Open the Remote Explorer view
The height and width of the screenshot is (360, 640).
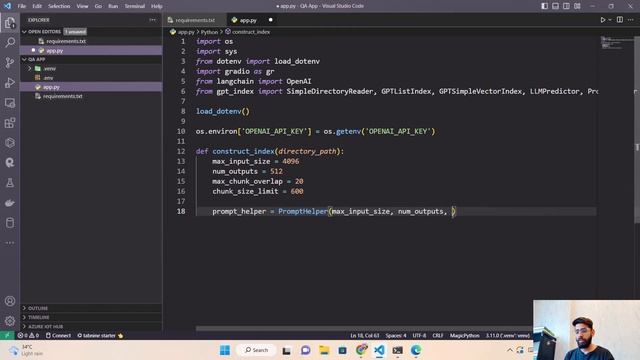10,102
